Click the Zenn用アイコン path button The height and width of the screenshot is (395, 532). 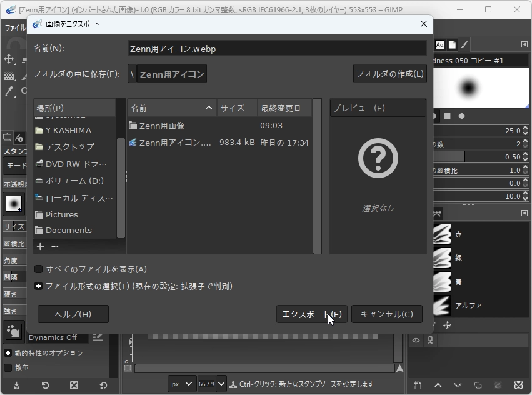pyautogui.click(x=172, y=74)
